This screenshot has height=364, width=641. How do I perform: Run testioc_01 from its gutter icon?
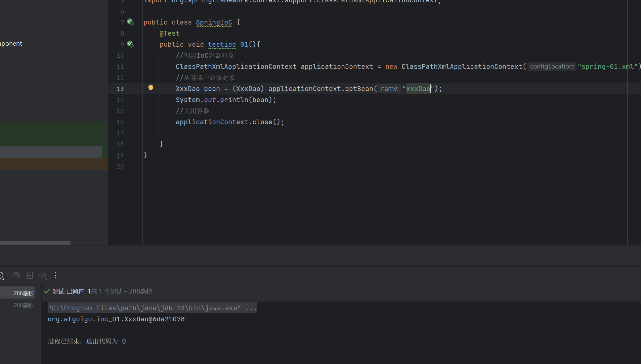[x=131, y=45]
